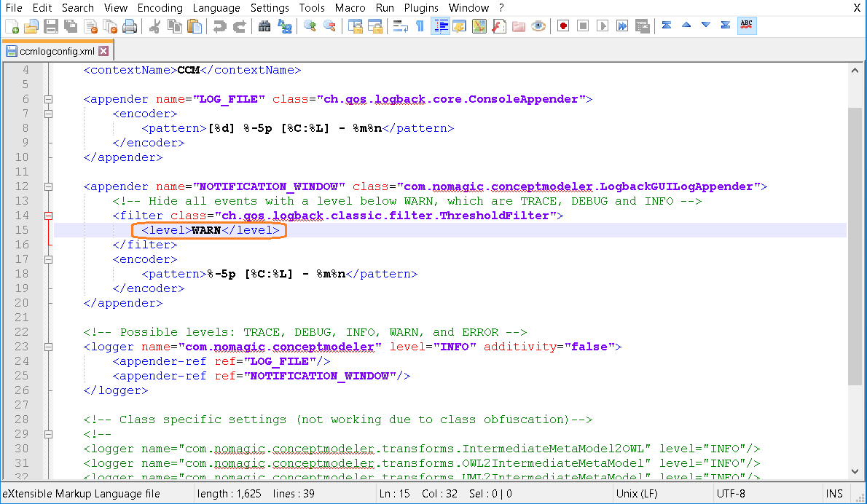The image size is (867, 504).
Task: Collapse the logger fold marker on line 23
Action: tap(49, 347)
